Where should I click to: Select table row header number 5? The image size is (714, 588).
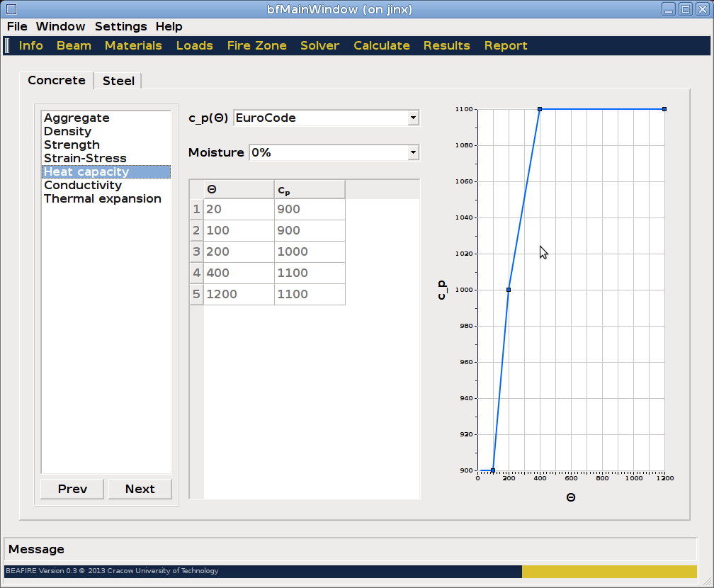click(196, 294)
